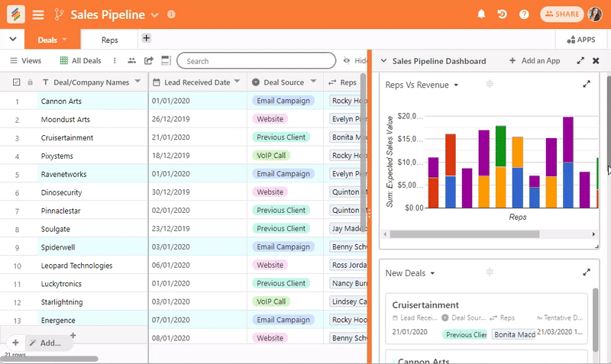Click the SHARE button
This screenshot has height=364, width=611.
click(x=562, y=14)
